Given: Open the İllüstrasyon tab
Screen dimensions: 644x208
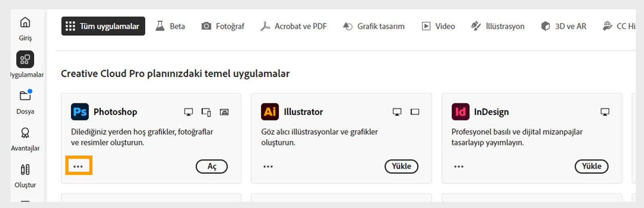Looking at the screenshot, I should (498, 26).
